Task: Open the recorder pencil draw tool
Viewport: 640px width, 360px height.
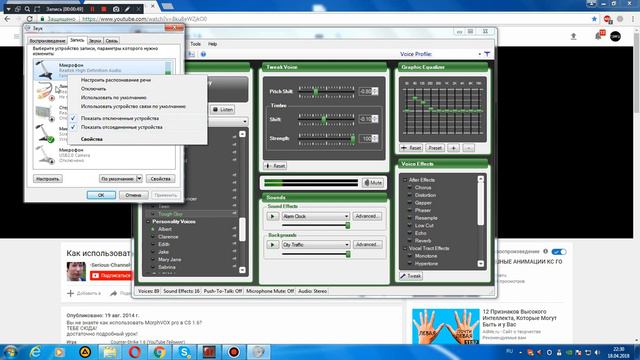Action: tap(128, 9)
